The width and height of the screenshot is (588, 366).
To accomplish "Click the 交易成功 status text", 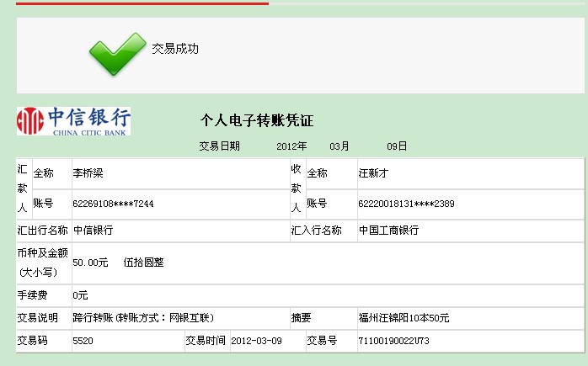I will [x=175, y=49].
